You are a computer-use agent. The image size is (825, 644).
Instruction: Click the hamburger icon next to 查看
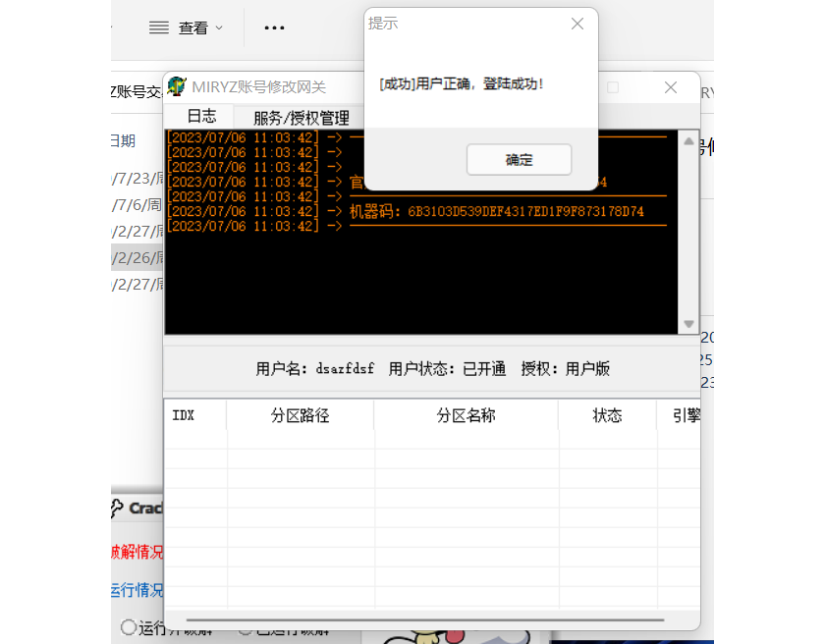pyautogui.click(x=158, y=27)
